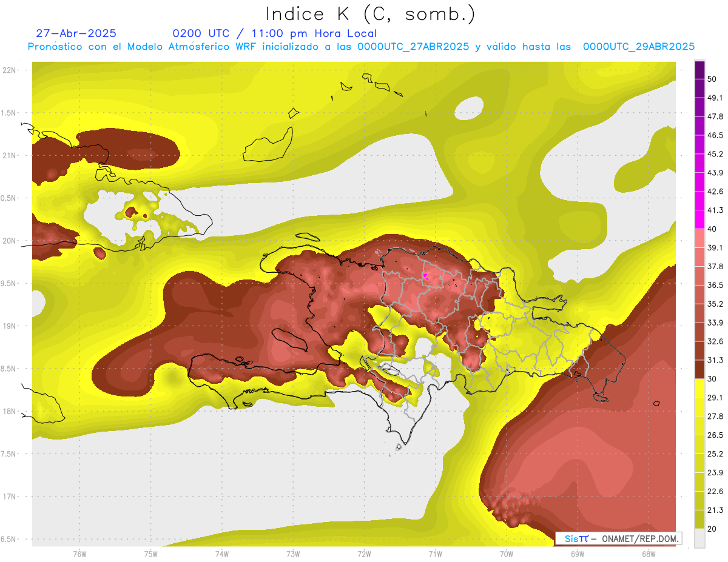Click the colorbar label "21.3"
This screenshot has height=562, width=728.
[715, 510]
